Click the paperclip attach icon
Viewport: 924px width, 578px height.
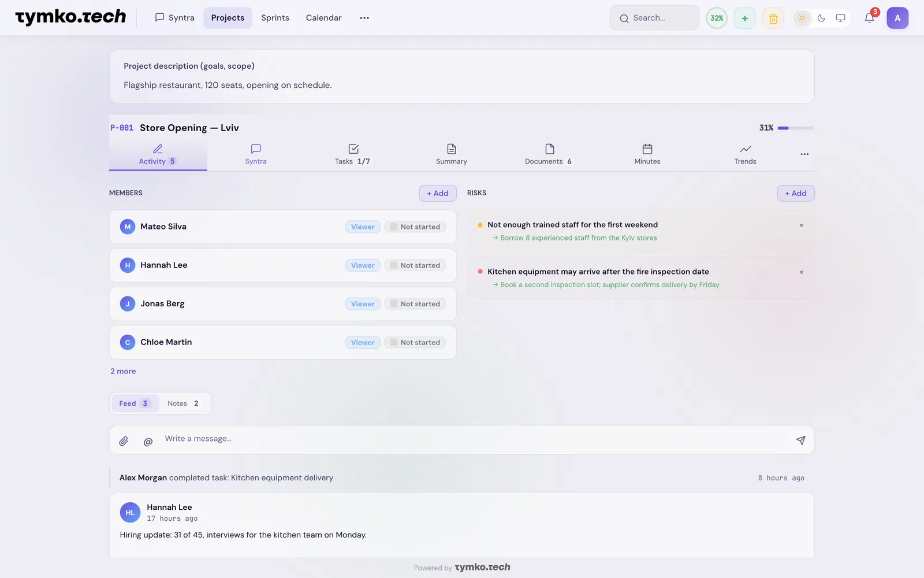(x=124, y=441)
